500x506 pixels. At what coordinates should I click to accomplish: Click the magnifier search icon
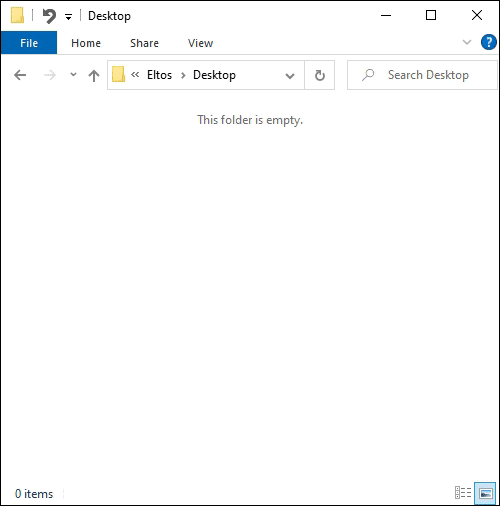click(368, 75)
